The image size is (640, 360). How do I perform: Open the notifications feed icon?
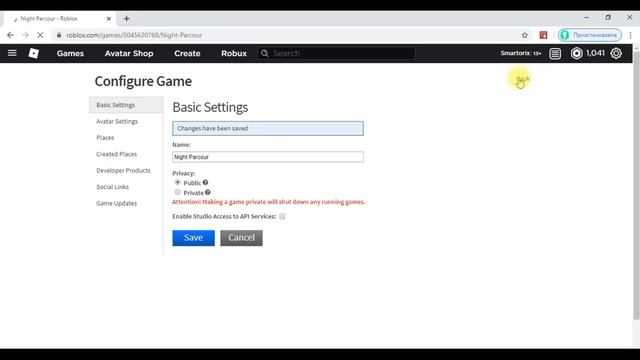(x=555, y=53)
